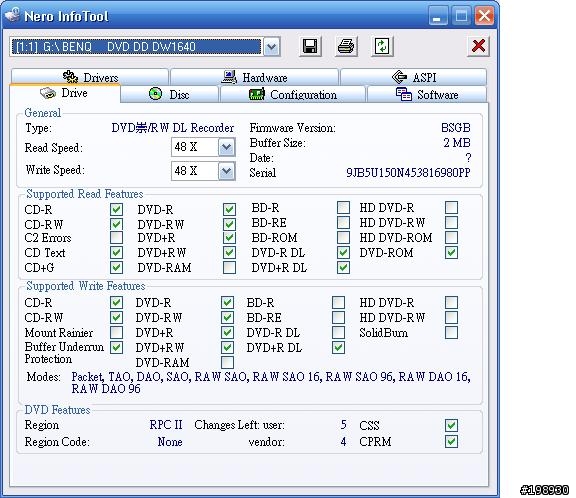
Task: Toggle DVD+R DL write checkbox
Action: (338, 347)
